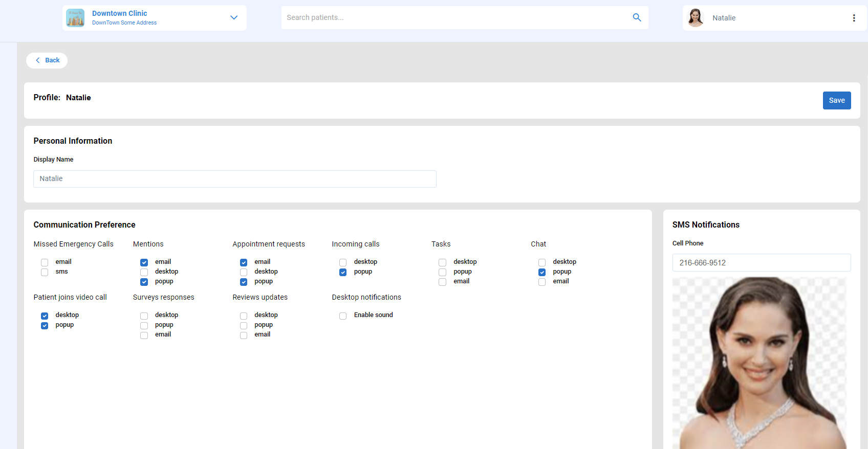Uncheck email under Mentions
This screenshot has height=449, width=868.
[x=144, y=262]
